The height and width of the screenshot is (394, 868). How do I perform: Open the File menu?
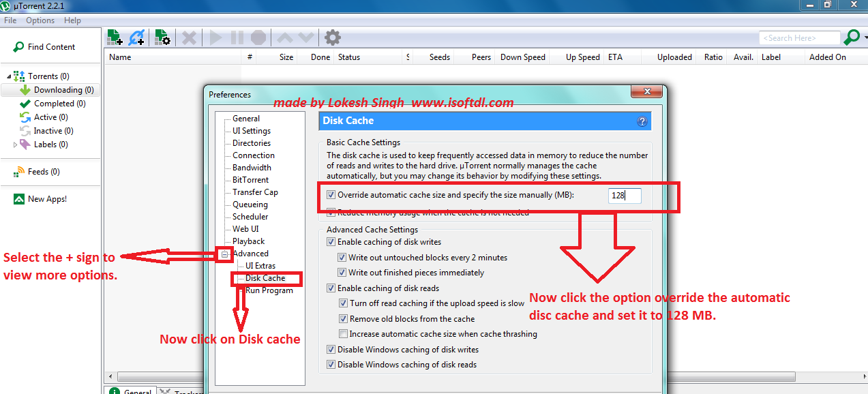10,20
